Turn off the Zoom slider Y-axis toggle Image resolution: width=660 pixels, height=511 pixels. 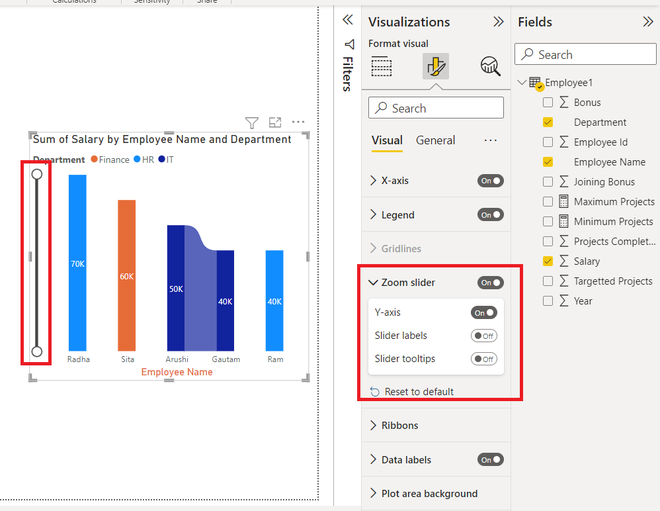[484, 313]
